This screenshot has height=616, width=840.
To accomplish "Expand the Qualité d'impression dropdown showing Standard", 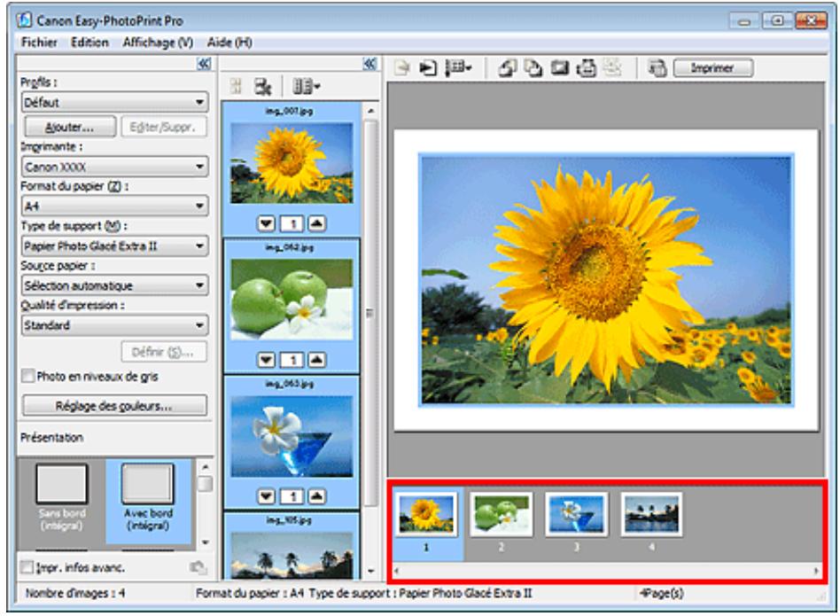I will click(114, 325).
